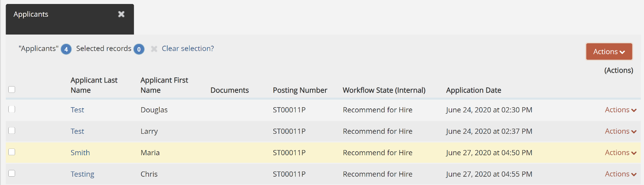Image resolution: width=644 pixels, height=185 pixels.
Task: Click the Posting Number column header
Action: 300,90
